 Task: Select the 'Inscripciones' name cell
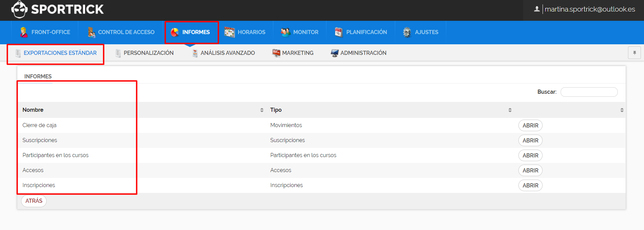click(39, 185)
